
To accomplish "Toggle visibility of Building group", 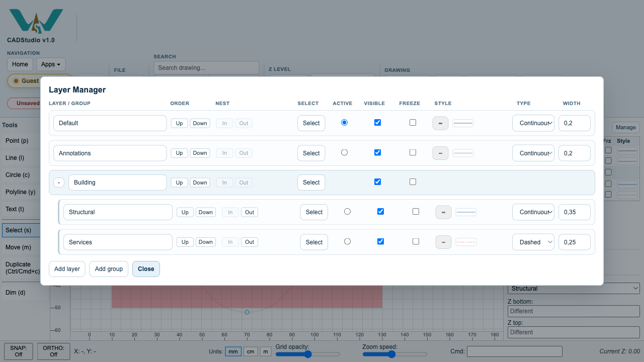I will pos(377,182).
